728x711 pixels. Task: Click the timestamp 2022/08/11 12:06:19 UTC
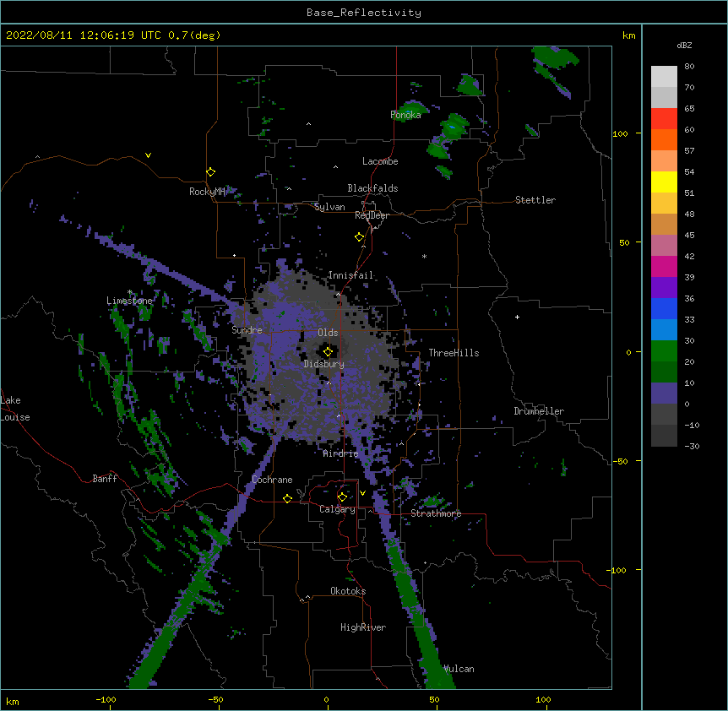point(83,35)
